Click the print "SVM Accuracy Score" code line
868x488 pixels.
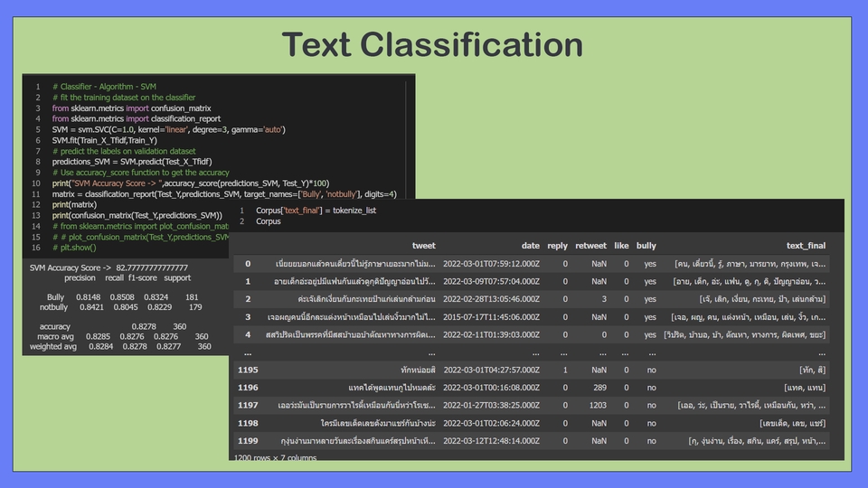click(191, 183)
